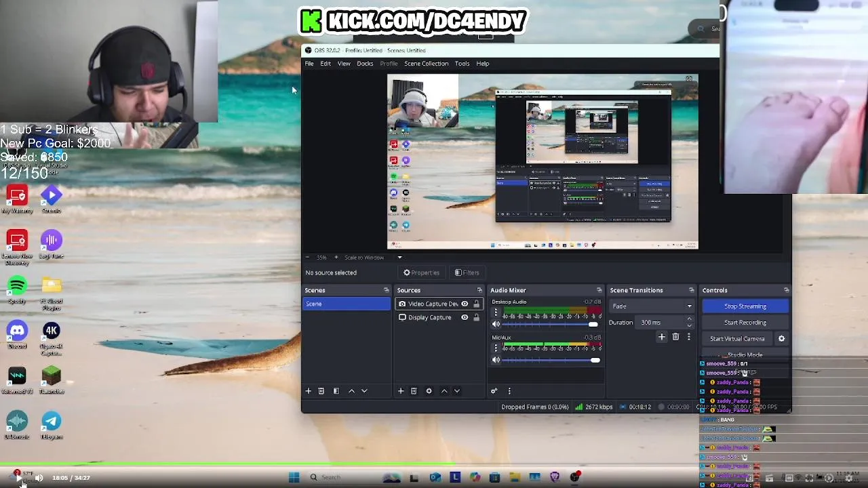The width and height of the screenshot is (868, 488).
Task: Mute the video player volume icon
Action: click(39, 478)
